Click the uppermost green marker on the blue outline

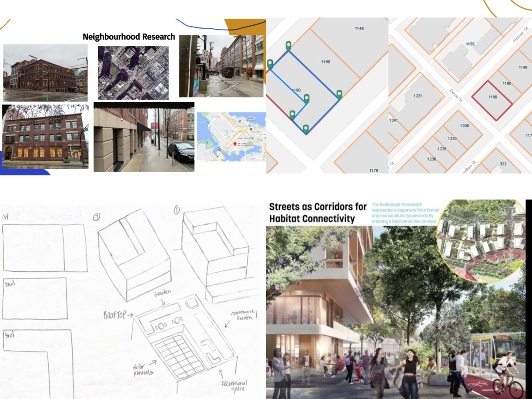tap(288, 46)
